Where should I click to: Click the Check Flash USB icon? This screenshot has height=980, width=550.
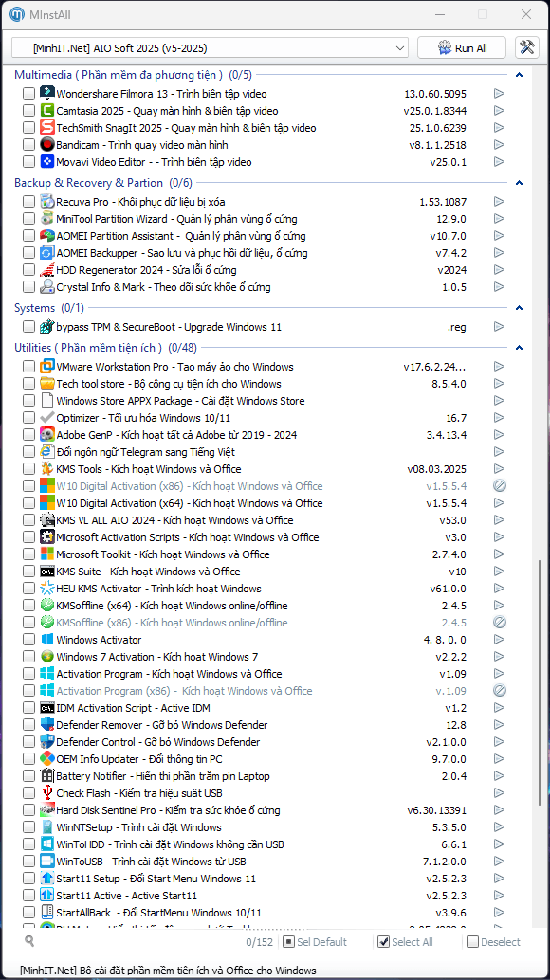click(x=47, y=793)
